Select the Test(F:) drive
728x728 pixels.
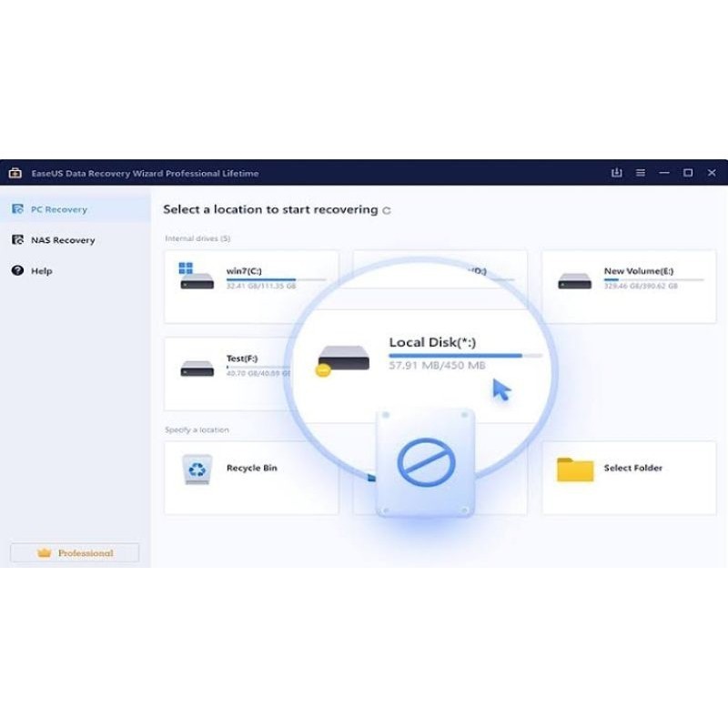(227, 374)
